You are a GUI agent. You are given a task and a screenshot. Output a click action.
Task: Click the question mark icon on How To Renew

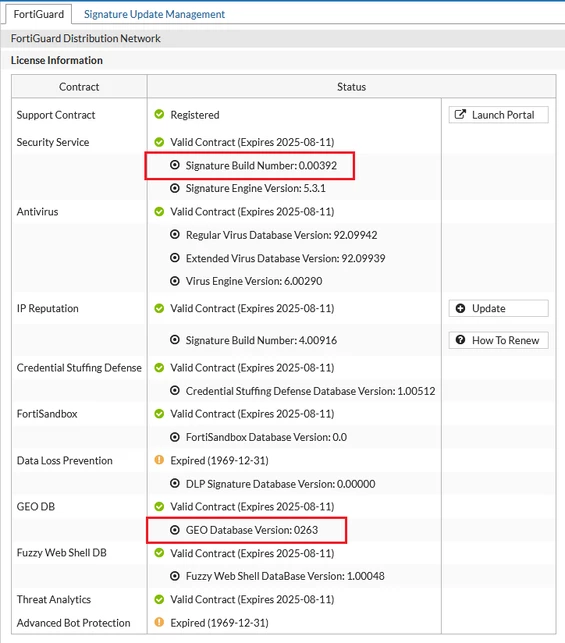pyautogui.click(x=460, y=340)
